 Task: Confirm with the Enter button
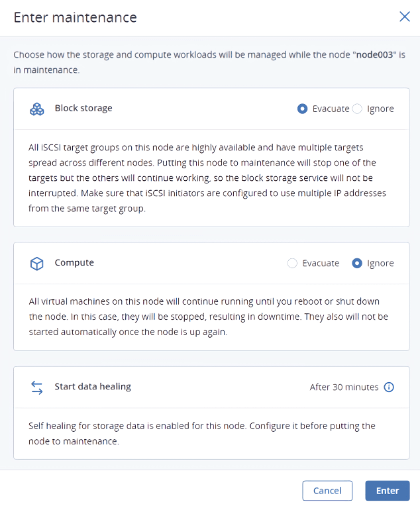click(x=387, y=491)
